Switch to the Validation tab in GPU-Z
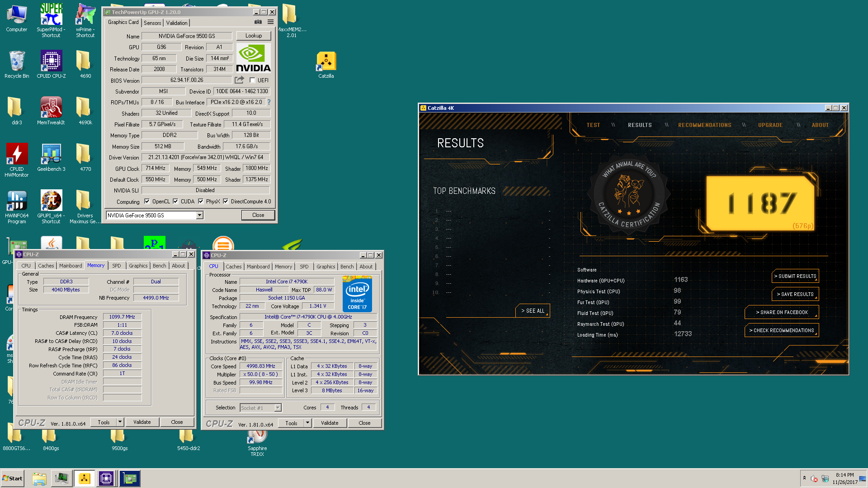868x488 pixels. click(177, 23)
